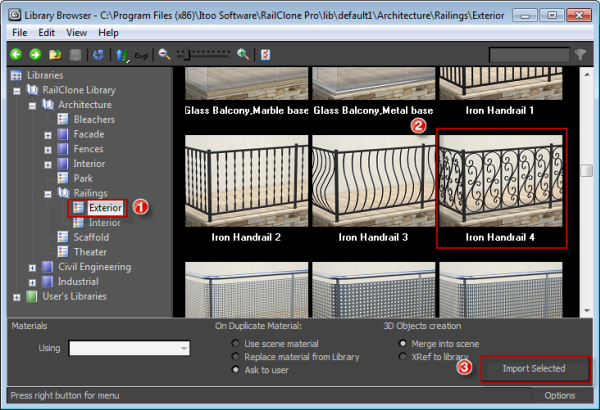
Task: Select the Engl language toolbar item
Action: point(141,56)
